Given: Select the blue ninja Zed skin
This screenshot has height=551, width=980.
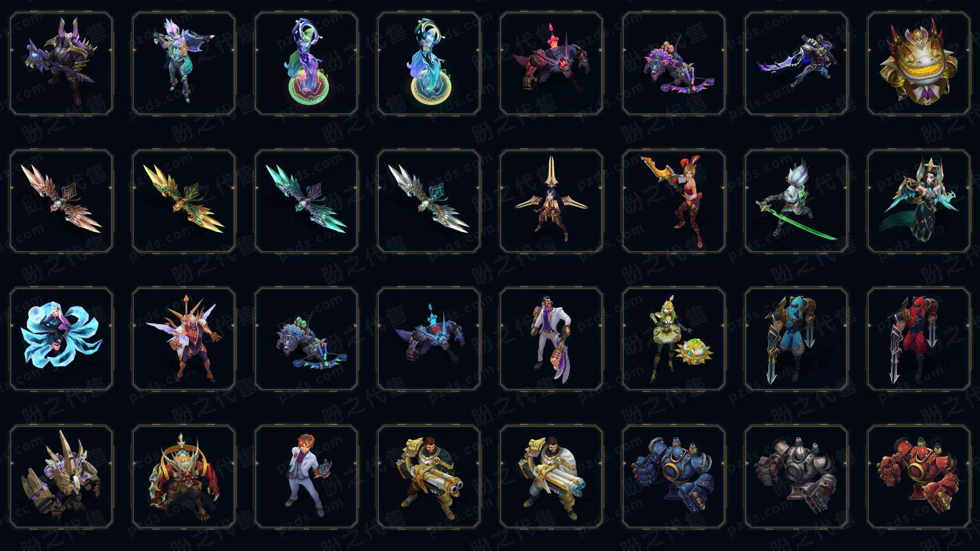Looking at the screenshot, I should tap(796, 339).
